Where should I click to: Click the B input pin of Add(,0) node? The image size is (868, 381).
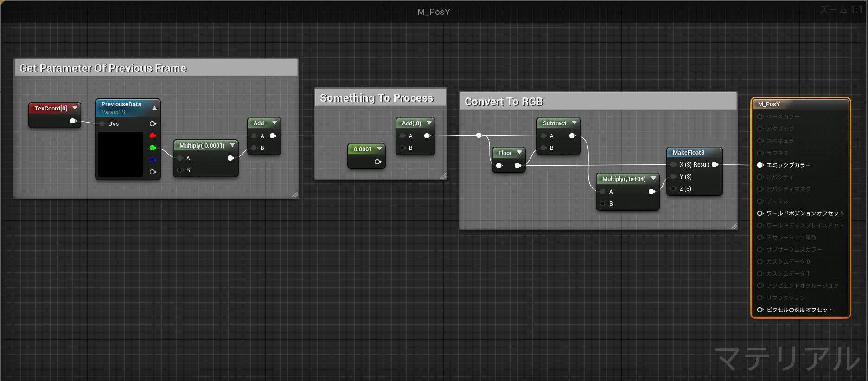[402, 148]
